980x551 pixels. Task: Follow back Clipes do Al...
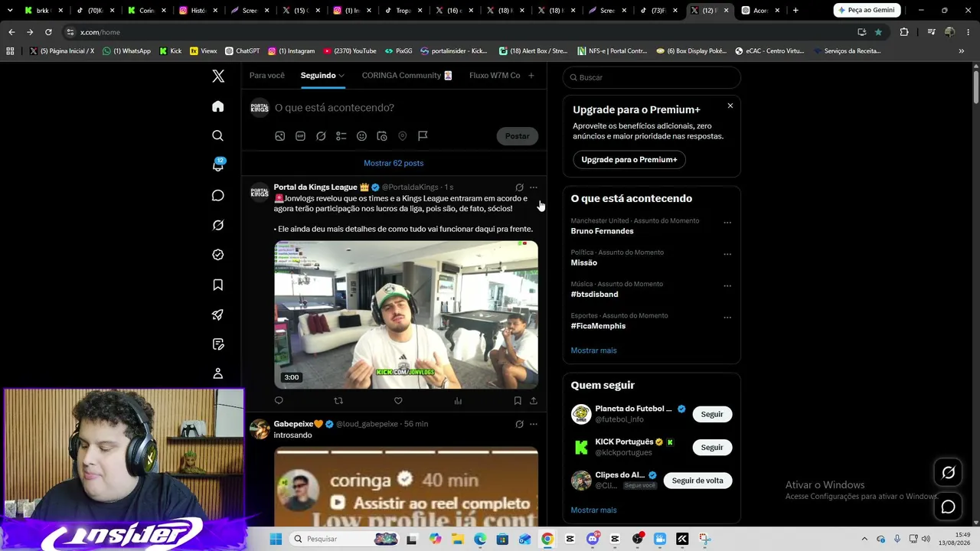click(697, 481)
